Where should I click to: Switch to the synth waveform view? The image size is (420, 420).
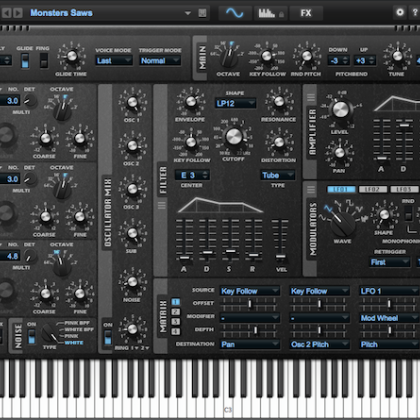click(x=235, y=13)
